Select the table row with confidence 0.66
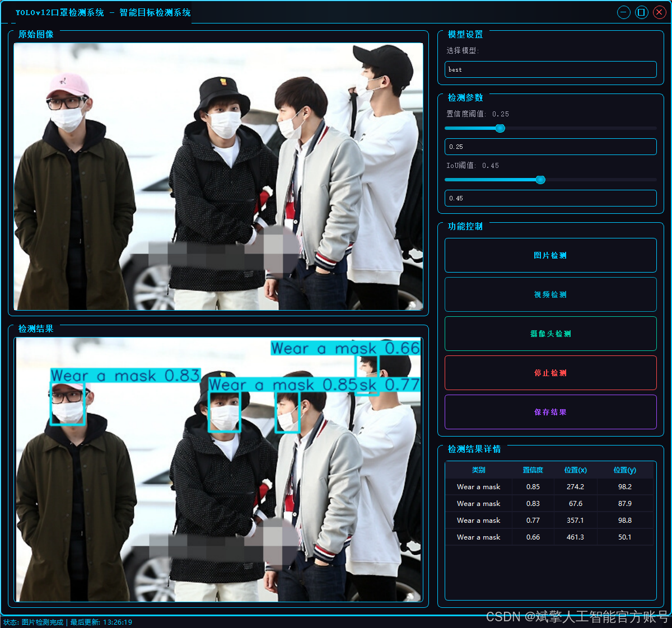This screenshot has height=628, width=672. (x=550, y=537)
